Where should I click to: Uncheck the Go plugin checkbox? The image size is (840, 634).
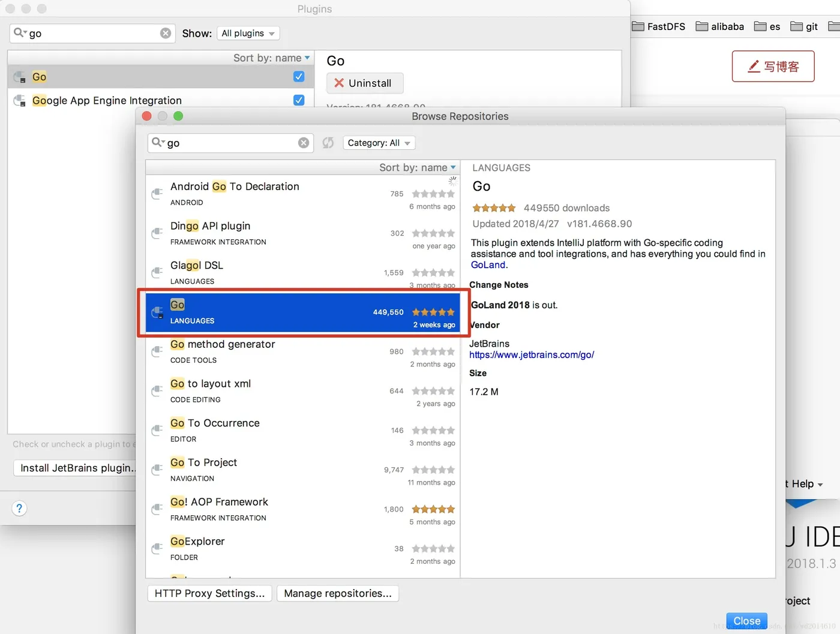pos(299,76)
